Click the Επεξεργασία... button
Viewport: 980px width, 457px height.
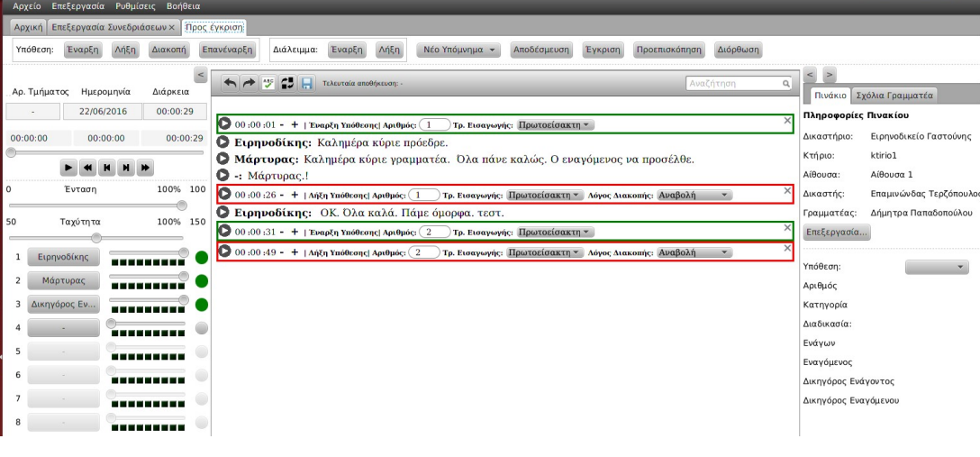(838, 232)
